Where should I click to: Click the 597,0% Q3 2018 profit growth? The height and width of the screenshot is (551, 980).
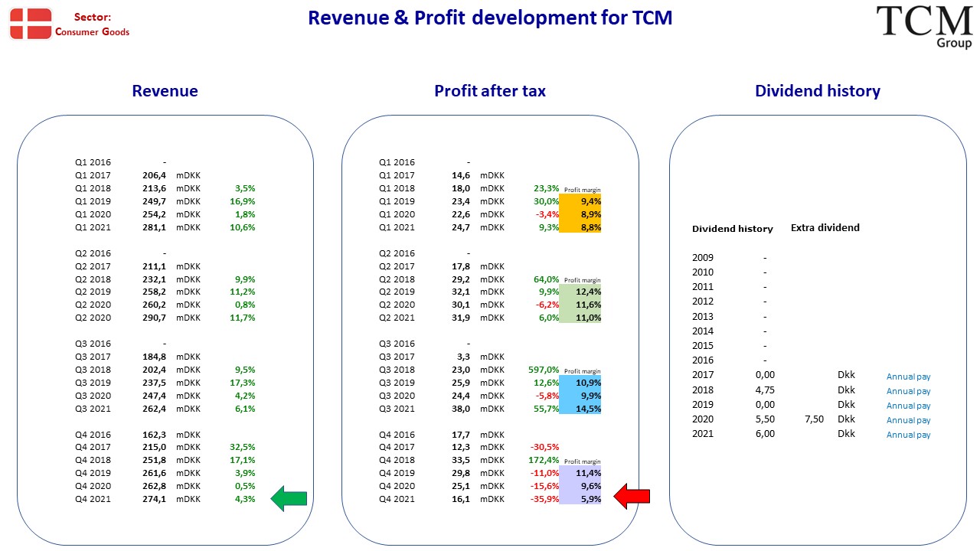(x=544, y=370)
